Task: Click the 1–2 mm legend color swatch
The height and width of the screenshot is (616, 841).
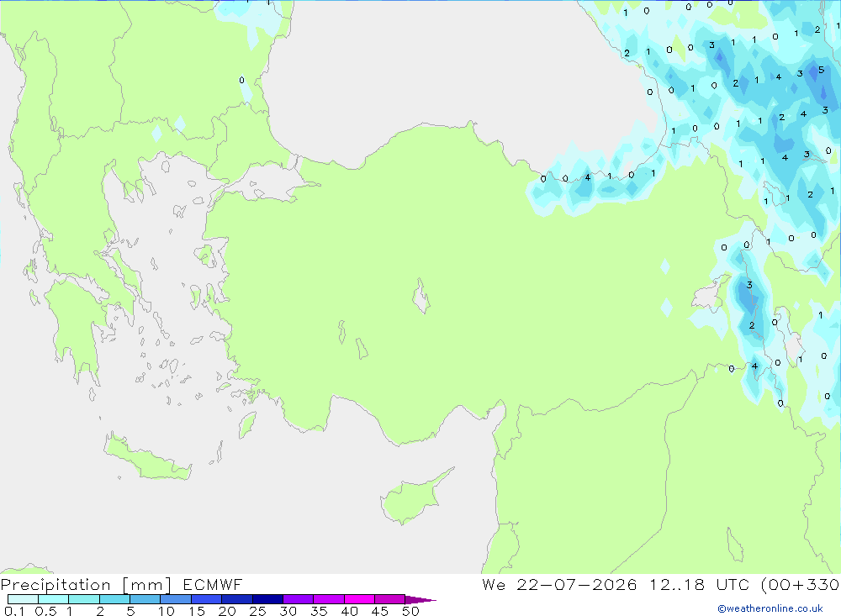Action: [83, 599]
